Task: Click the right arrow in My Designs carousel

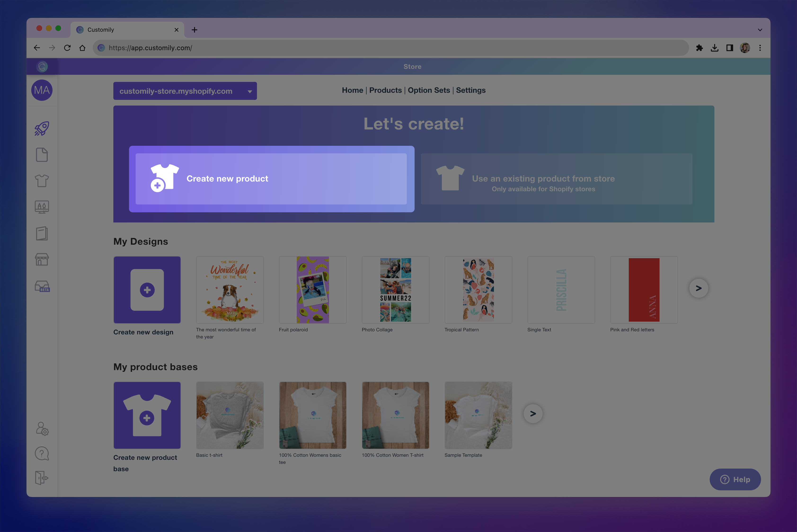Action: click(x=698, y=288)
